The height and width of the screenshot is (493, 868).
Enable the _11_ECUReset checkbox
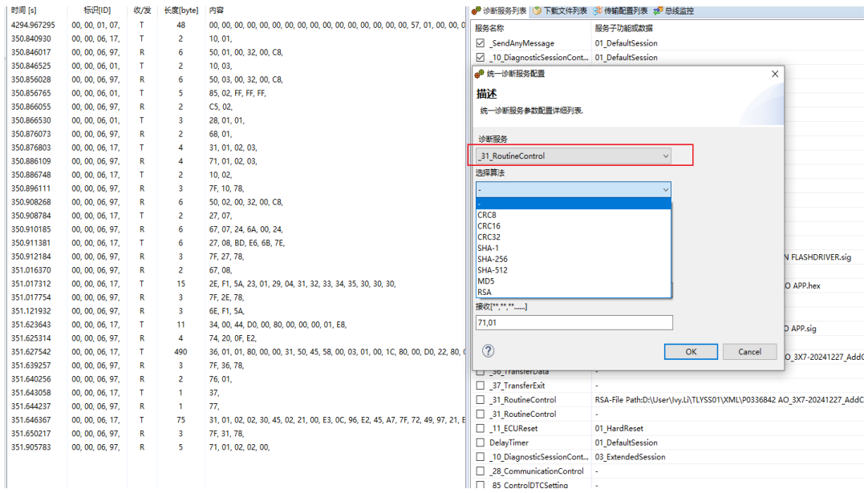click(481, 428)
